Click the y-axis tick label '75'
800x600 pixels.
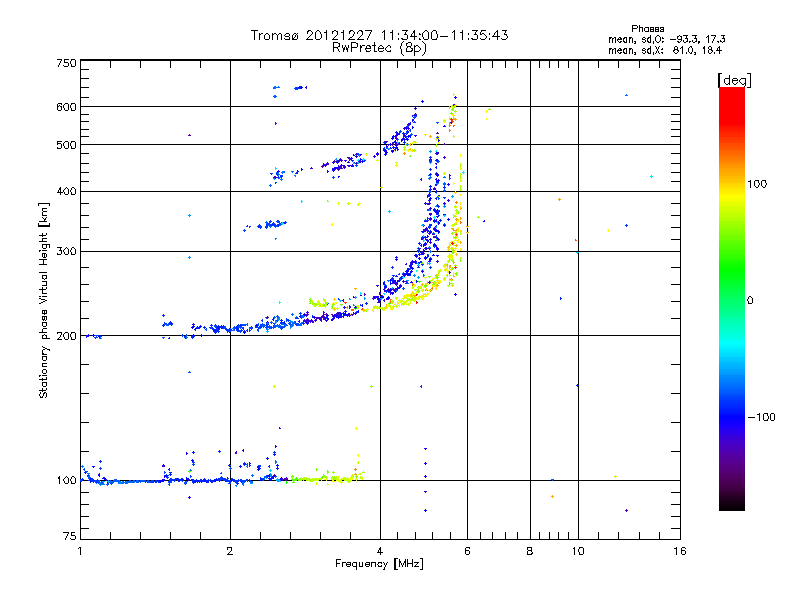coord(70,536)
